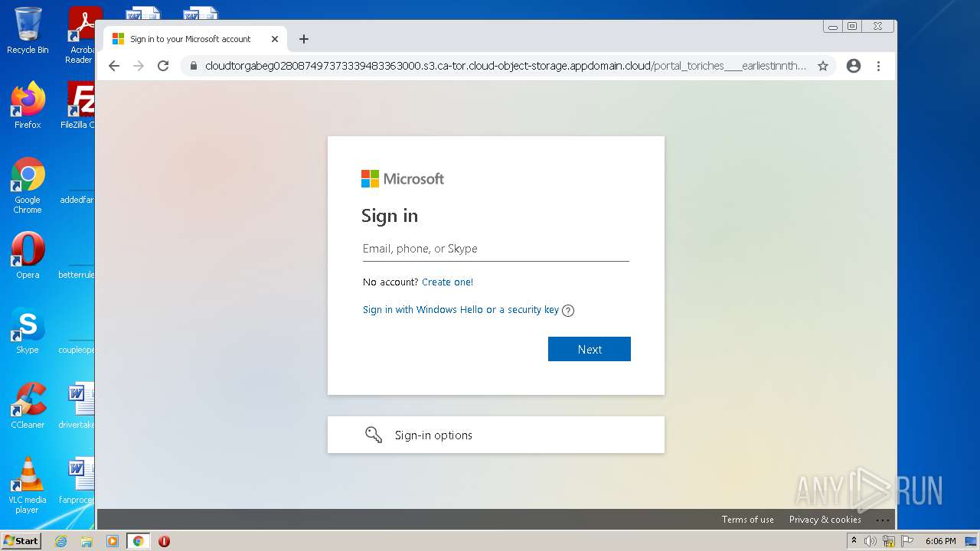Bookmark this page with the star icon
Image resolution: width=980 pixels, height=551 pixels.
click(x=823, y=66)
